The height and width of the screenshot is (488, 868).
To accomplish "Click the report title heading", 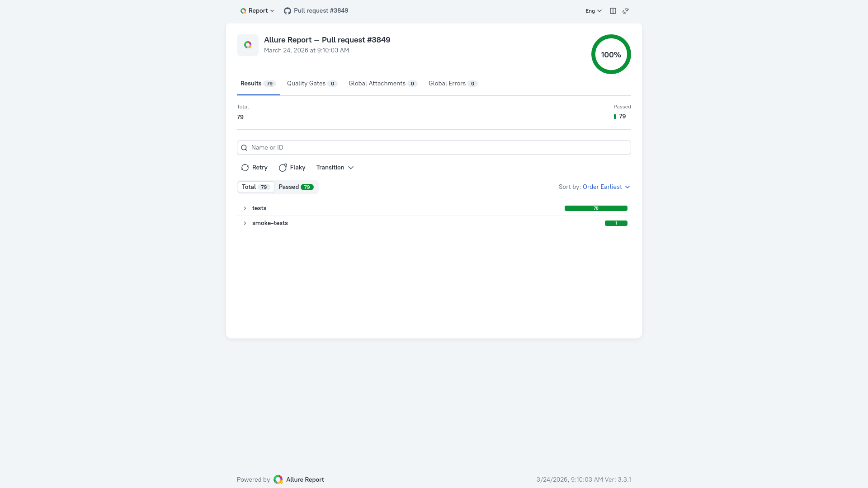I will (327, 40).
